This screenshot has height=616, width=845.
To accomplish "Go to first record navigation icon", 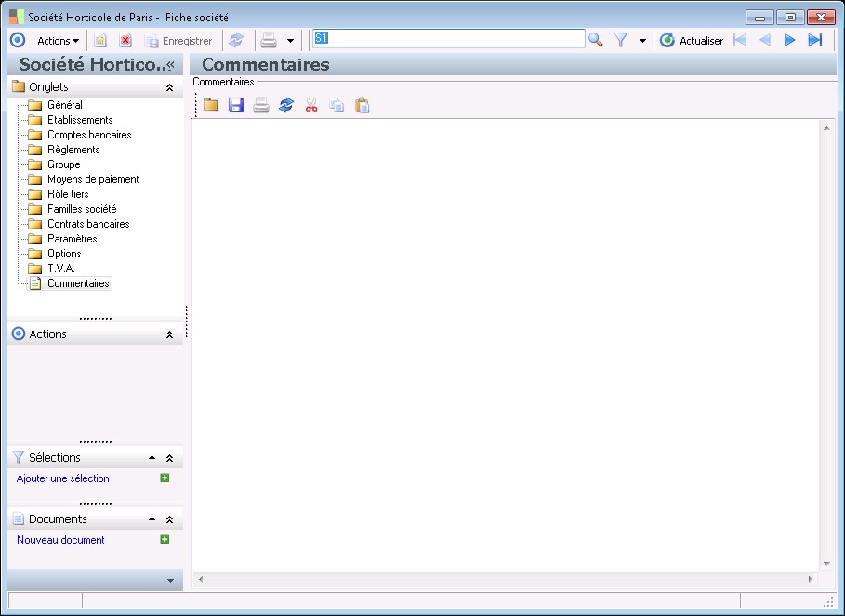I will [740, 40].
